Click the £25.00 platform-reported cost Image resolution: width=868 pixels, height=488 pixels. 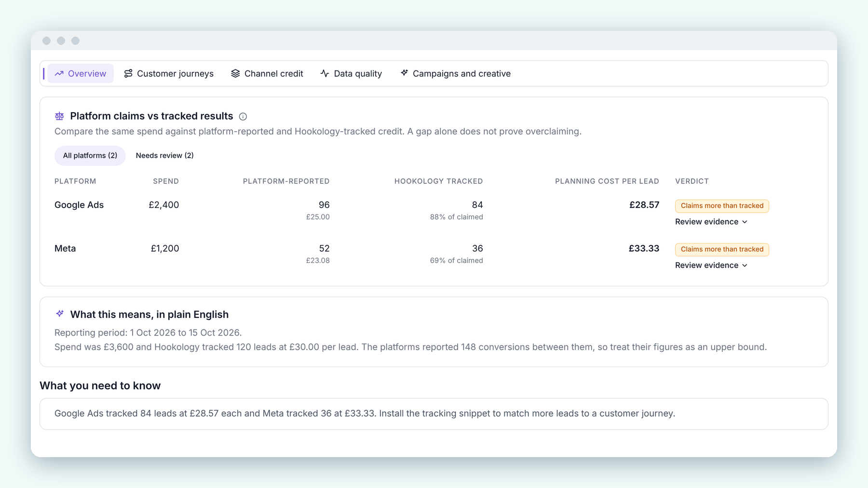pyautogui.click(x=318, y=217)
